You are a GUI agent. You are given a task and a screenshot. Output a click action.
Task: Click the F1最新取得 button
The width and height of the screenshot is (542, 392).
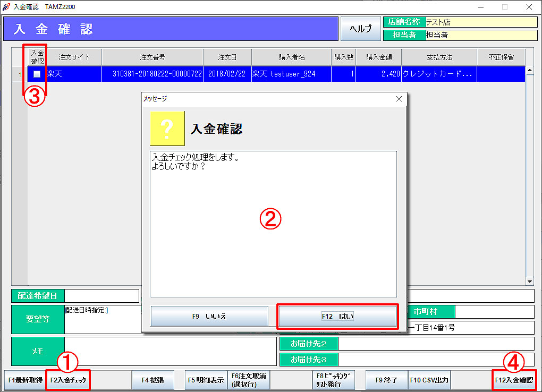[25, 380]
